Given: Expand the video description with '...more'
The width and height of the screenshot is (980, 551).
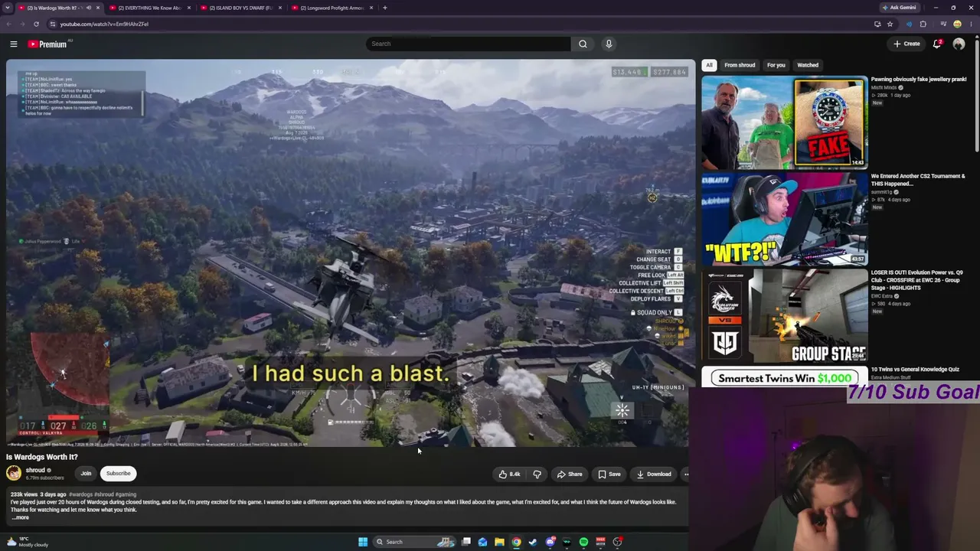Looking at the screenshot, I should pos(21,517).
